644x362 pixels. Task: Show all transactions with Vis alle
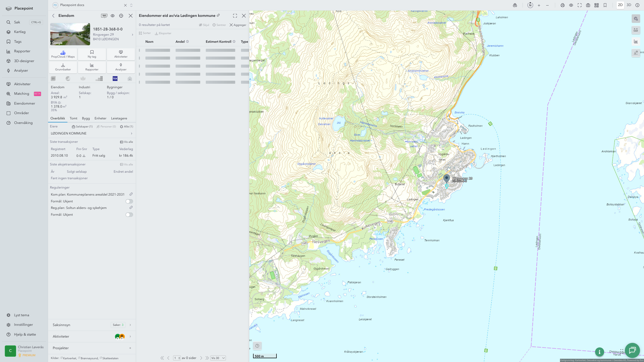click(x=127, y=142)
